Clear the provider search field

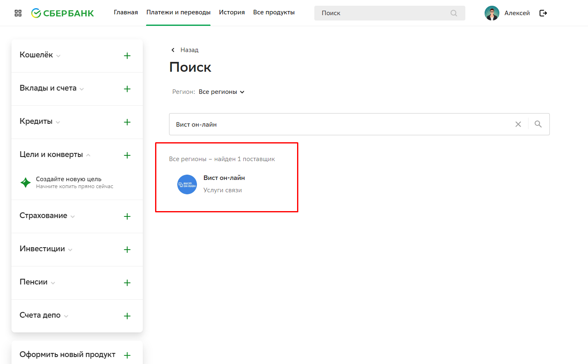coord(518,124)
